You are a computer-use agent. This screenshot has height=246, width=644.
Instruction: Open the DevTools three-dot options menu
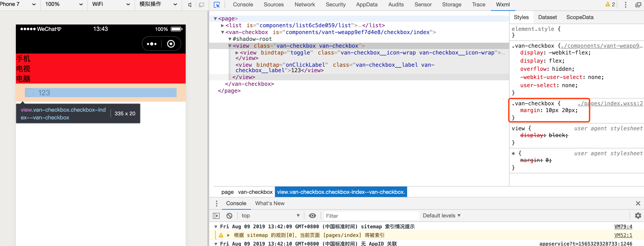[625, 5]
